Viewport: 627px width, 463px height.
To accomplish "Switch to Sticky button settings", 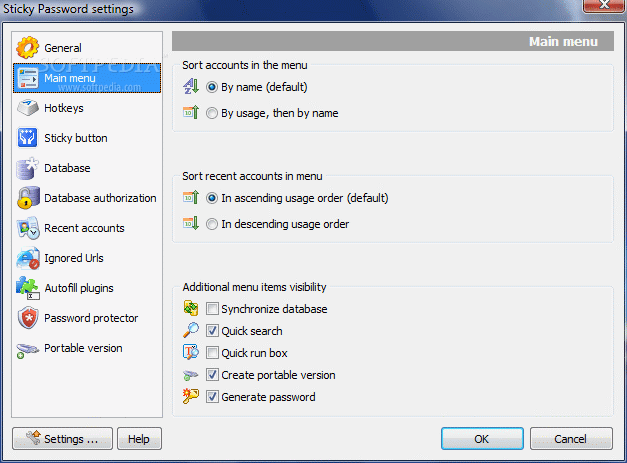I will point(87,138).
